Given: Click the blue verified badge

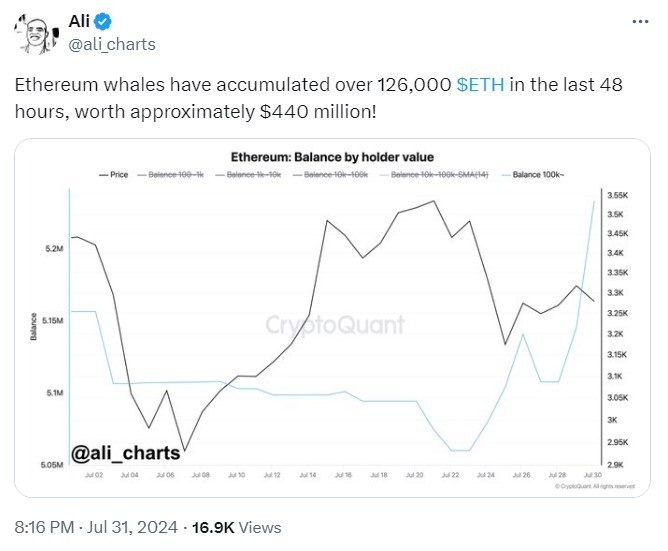Looking at the screenshot, I should pos(106,24).
